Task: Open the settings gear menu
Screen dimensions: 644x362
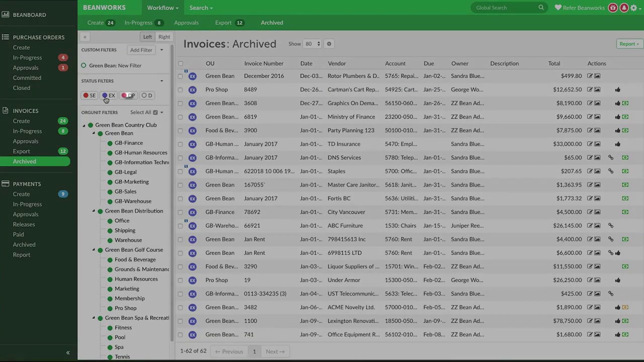Action: pyautogui.click(x=634, y=8)
